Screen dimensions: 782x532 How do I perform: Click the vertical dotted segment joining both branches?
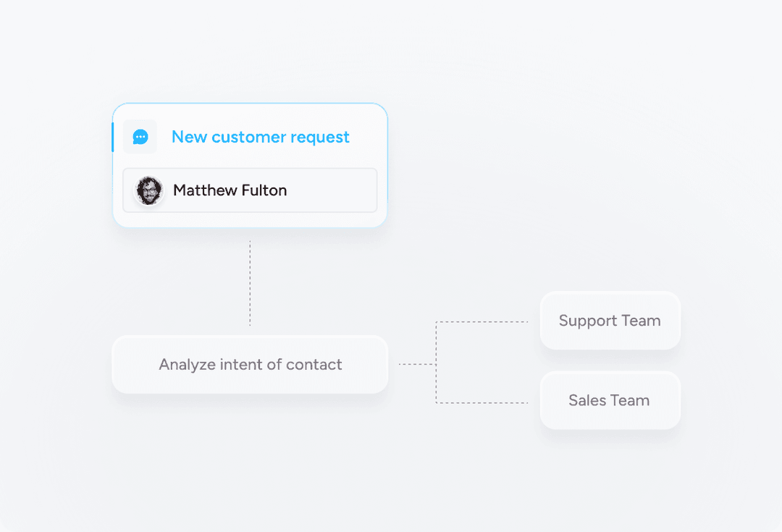point(436,363)
